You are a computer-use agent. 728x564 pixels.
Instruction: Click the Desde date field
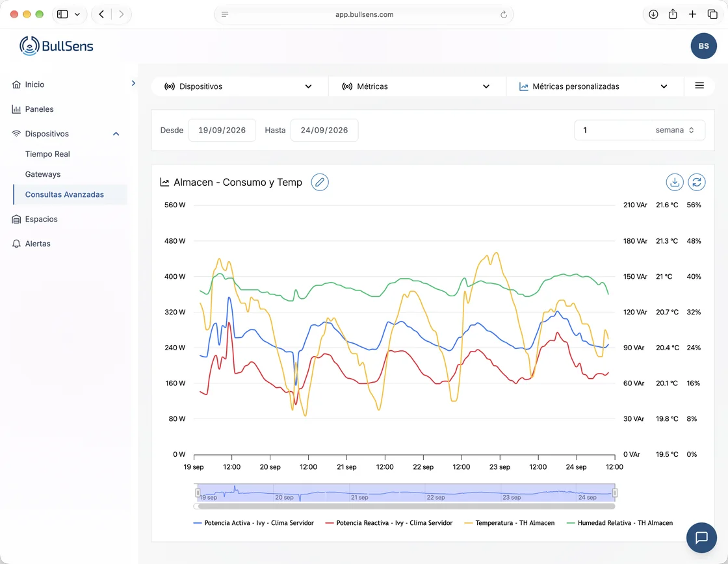(222, 131)
